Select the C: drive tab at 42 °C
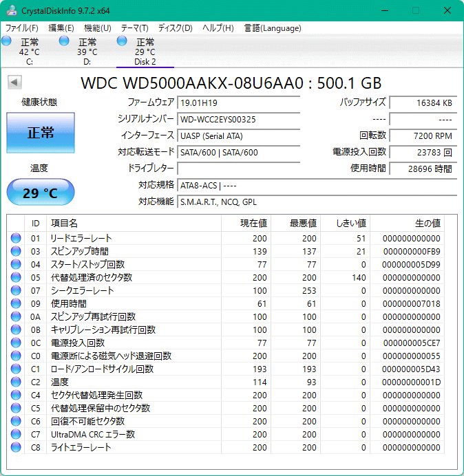The width and height of the screenshot is (464, 476). coord(30,52)
